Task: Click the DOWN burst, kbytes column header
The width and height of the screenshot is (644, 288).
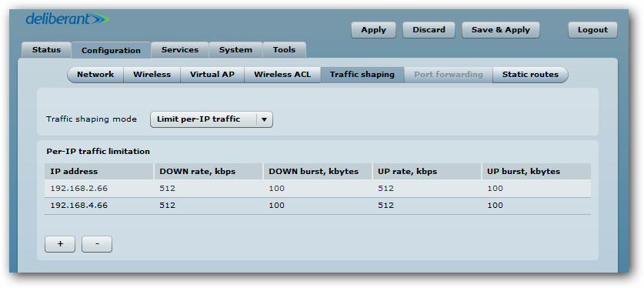Action: 318,171
